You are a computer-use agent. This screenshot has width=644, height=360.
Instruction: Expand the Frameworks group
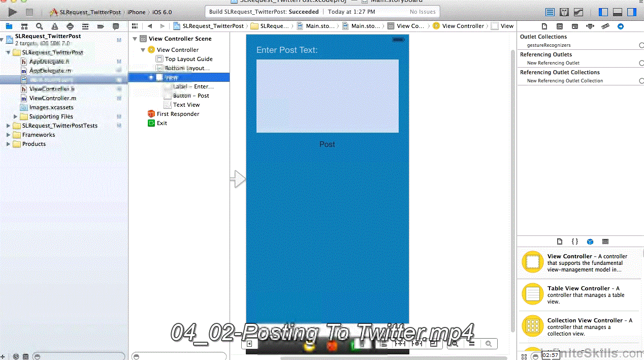(x=8, y=135)
